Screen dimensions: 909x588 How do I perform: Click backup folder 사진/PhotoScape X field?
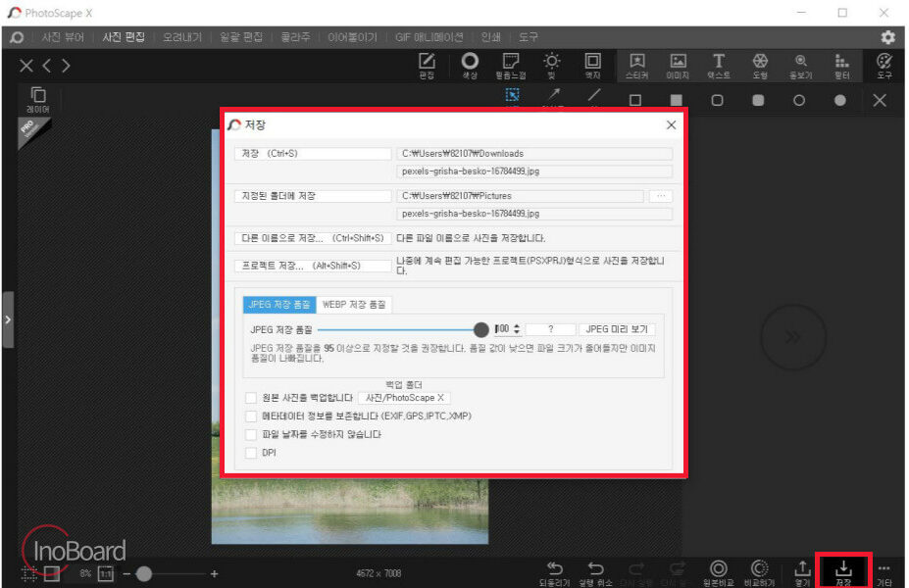click(x=405, y=398)
